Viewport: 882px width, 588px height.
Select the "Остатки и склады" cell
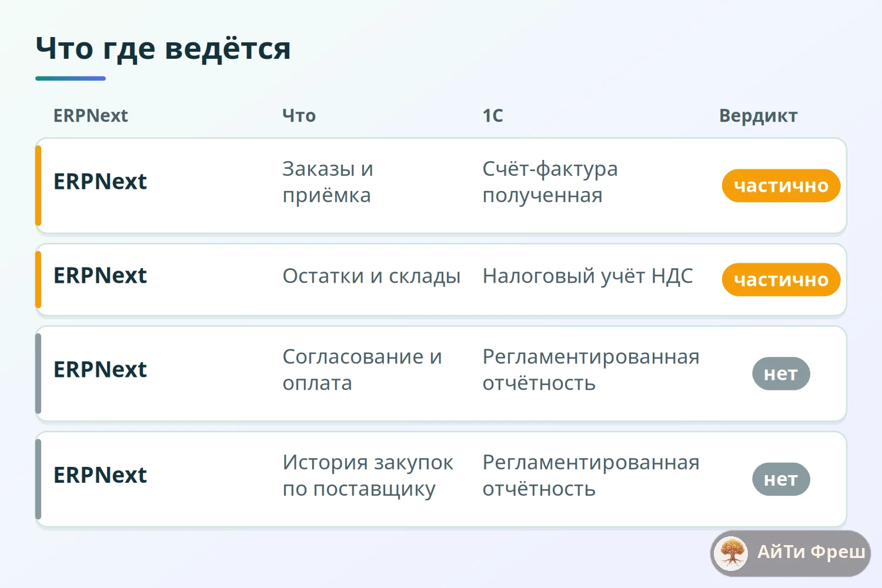coord(372,276)
